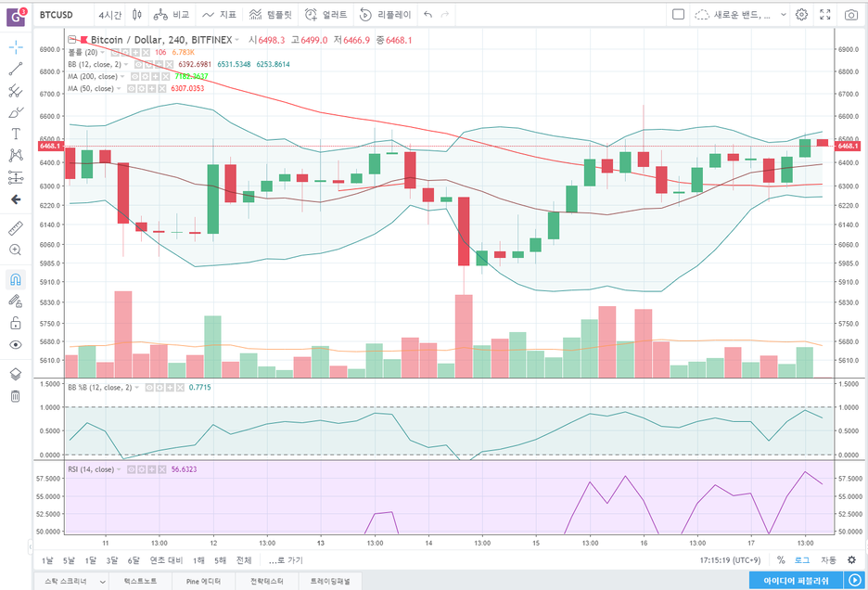Open chart settings gear in top toolbar

pyautogui.click(x=801, y=15)
